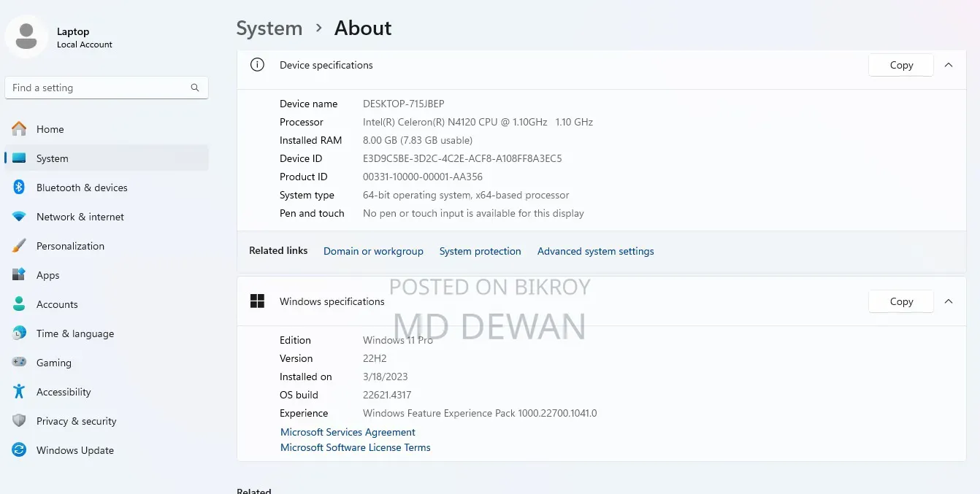Click the Device ID value E3D9C5BE
The width and height of the screenshot is (980, 494).
[462, 158]
